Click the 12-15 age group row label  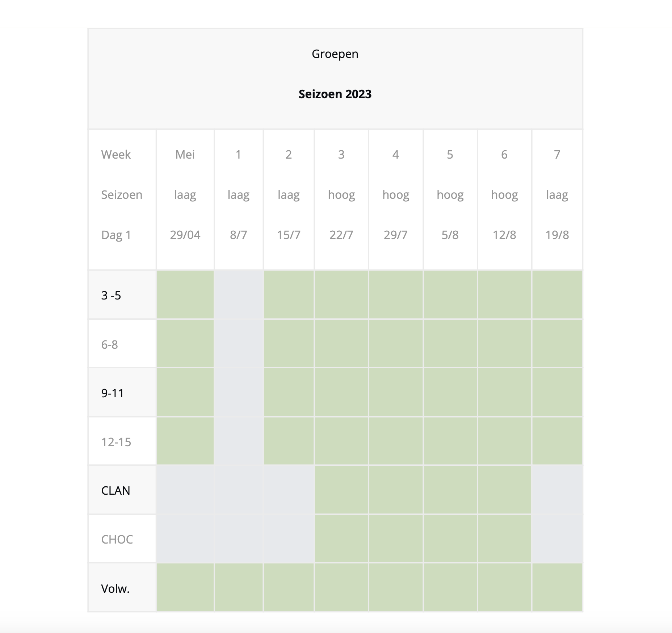(116, 442)
